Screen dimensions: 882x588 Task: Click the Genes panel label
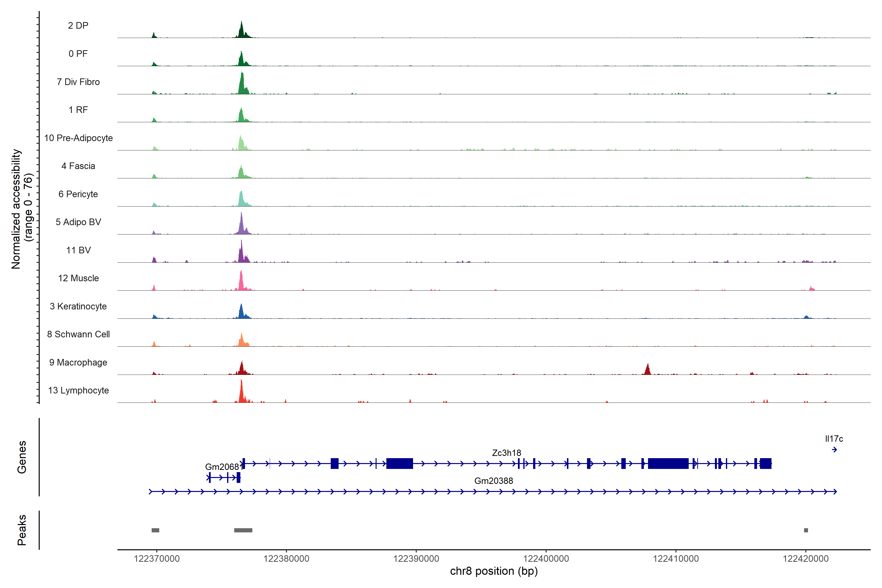(x=22, y=457)
